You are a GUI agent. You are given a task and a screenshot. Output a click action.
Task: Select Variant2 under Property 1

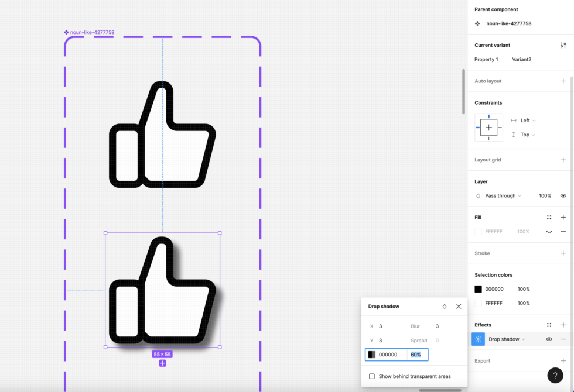pos(521,59)
